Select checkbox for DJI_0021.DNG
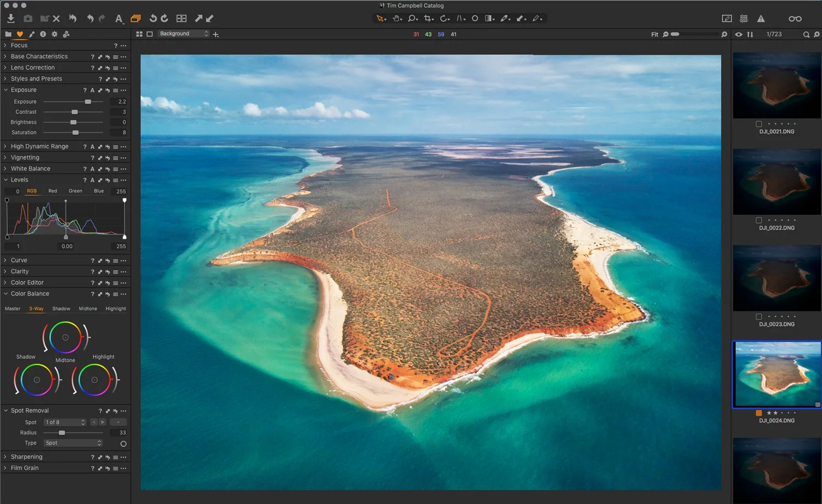The width and height of the screenshot is (822, 504). coord(759,124)
